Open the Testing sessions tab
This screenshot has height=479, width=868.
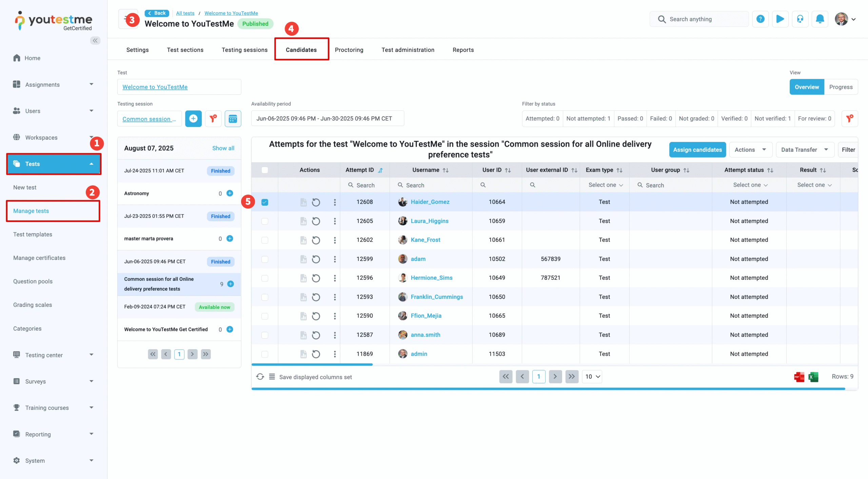[244, 50]
